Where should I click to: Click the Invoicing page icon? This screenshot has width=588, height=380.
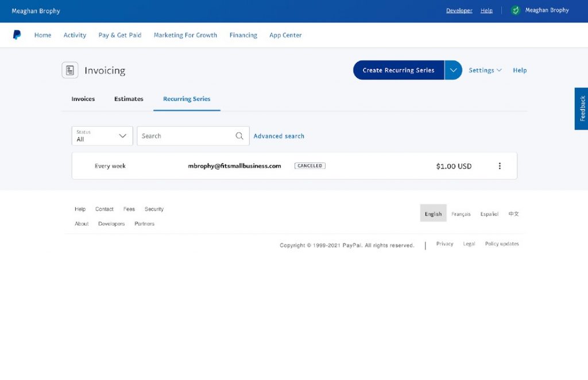coord(69,69)
